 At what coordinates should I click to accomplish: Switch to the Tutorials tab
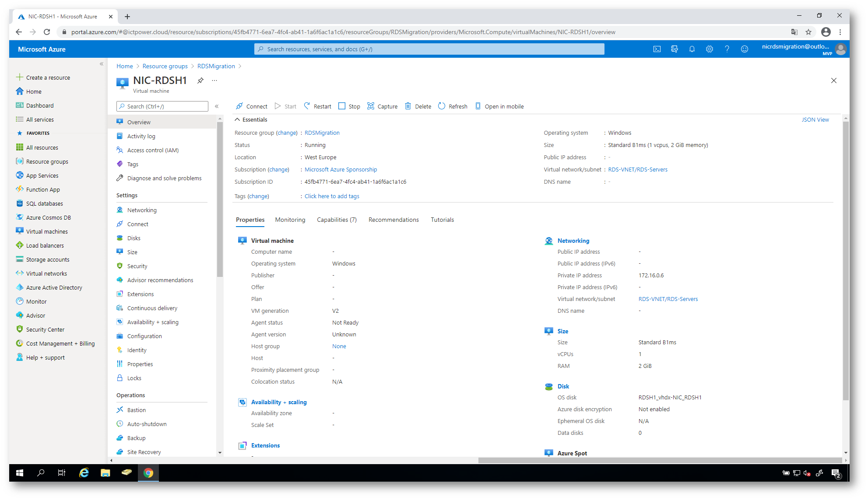442,220
